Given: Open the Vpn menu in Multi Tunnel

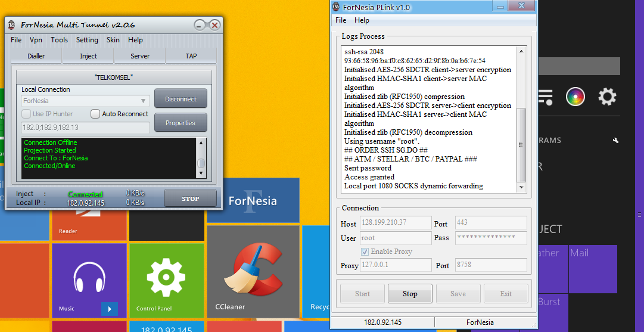Looking at the screenshot, I should click(x=36, y=40).
